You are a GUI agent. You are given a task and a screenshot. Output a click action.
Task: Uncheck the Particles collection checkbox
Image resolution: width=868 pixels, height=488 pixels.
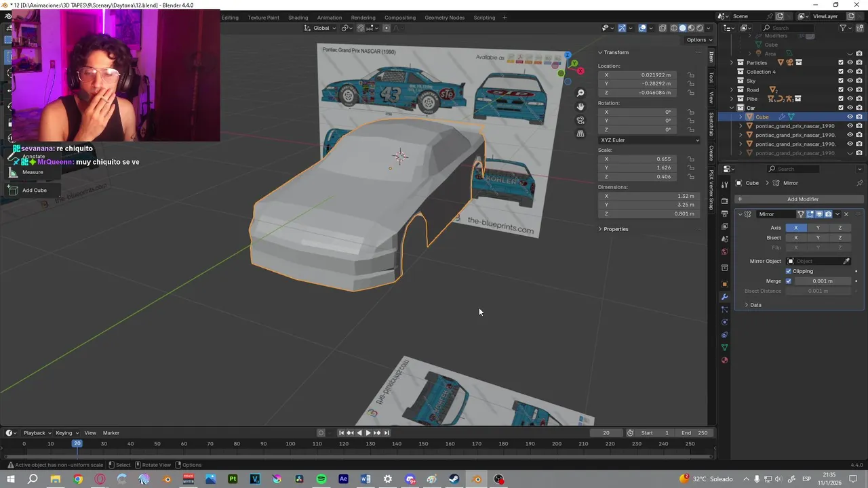pyautogui.click(x=841, y=62)
